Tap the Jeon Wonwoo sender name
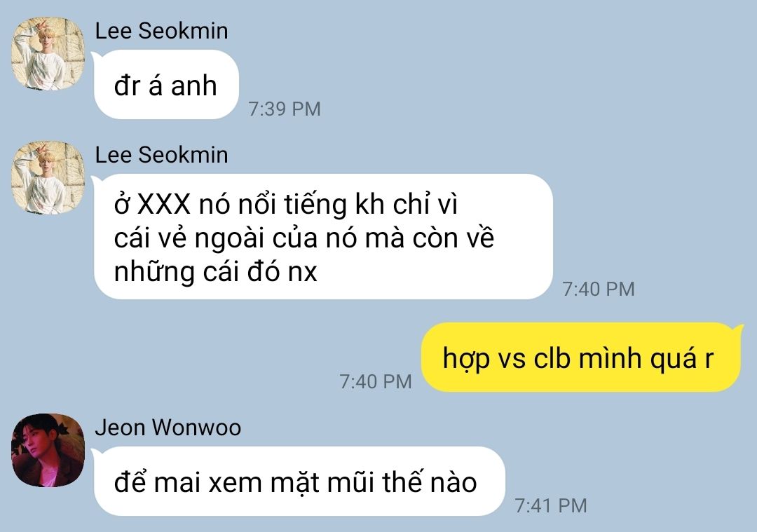 pyautogui.click(x=168, y=428)
